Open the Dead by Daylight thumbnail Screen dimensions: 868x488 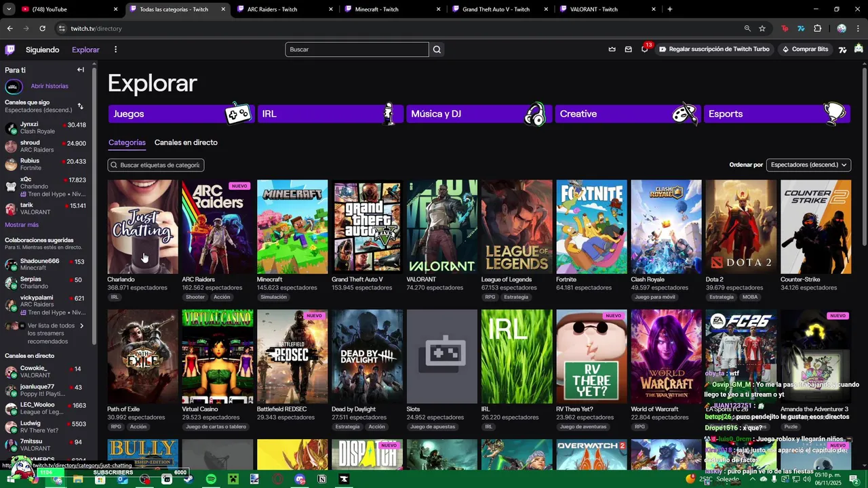point(367,357)
